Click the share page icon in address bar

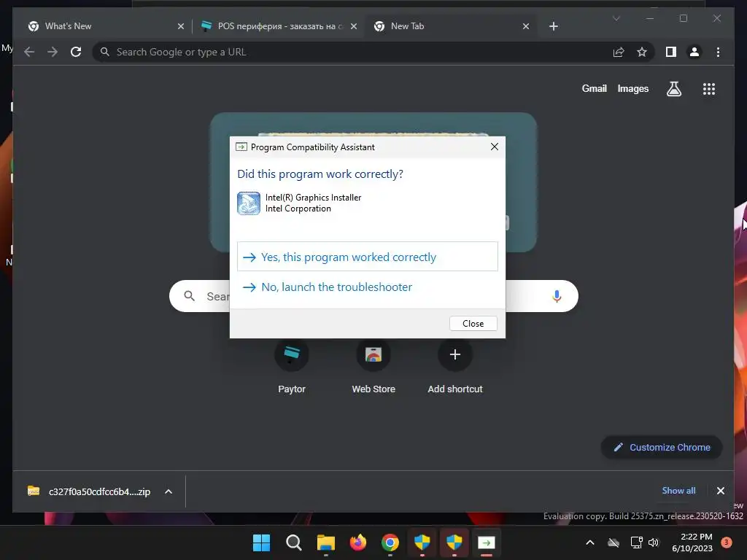click(619, 52)
